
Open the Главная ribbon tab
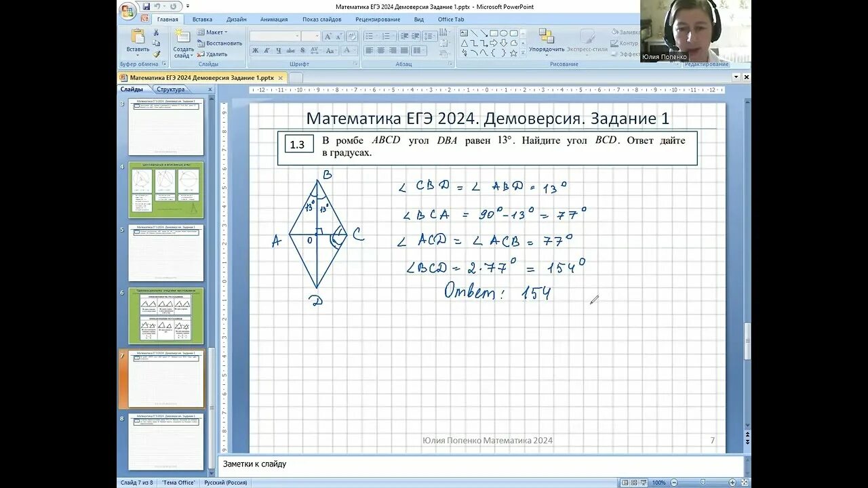pos(167,20)
